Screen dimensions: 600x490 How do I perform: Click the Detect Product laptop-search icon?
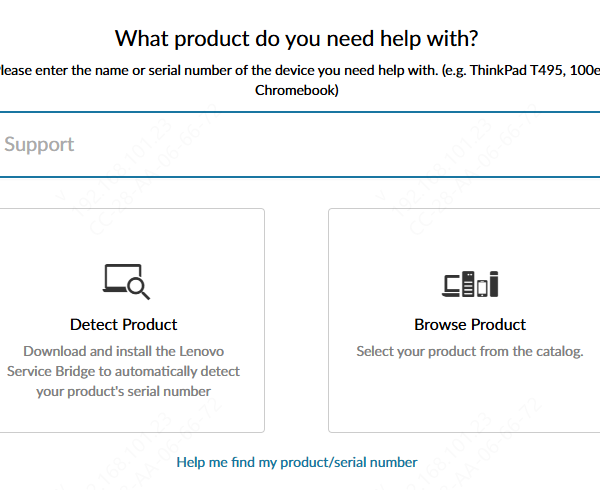pyautogui.click(x=125, y=282)
